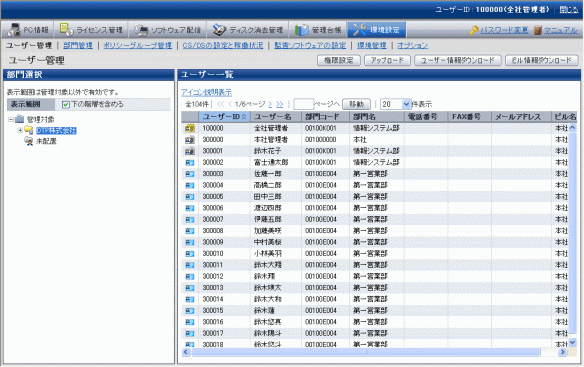Click user icon for row 300014
The height and width of the screenshot is (367, 584).
point(190,299)
